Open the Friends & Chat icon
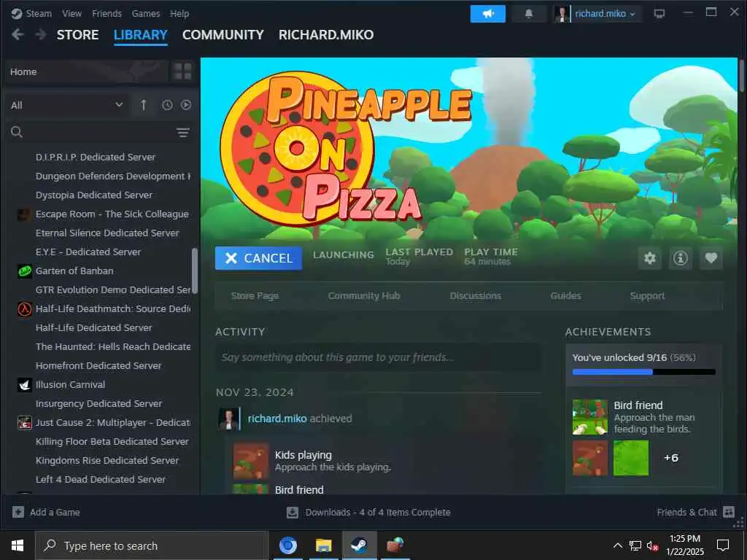 point(729,512)
